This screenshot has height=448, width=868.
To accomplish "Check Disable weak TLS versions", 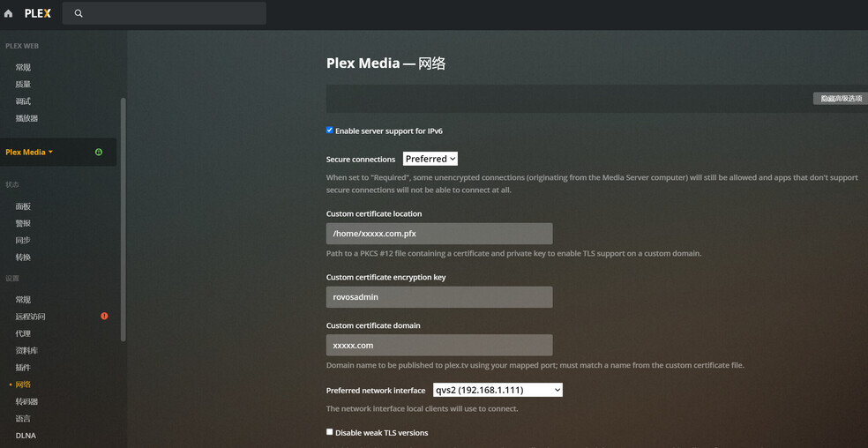I will pos(330,432).
